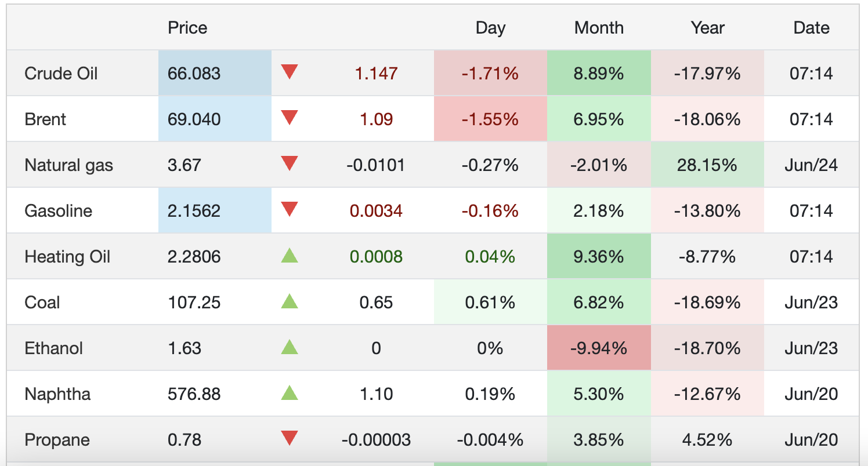Screen dimensions: 868x466
Task: Click the green up arrow in Heating Oil row
Action: pyautogui.click(x=289, y=256)
